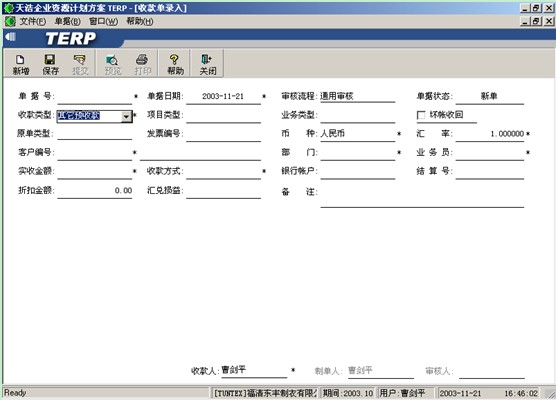The image size is (556, 400).
Task: Click the 单据日期 date field
Action: tap(223, 96)
